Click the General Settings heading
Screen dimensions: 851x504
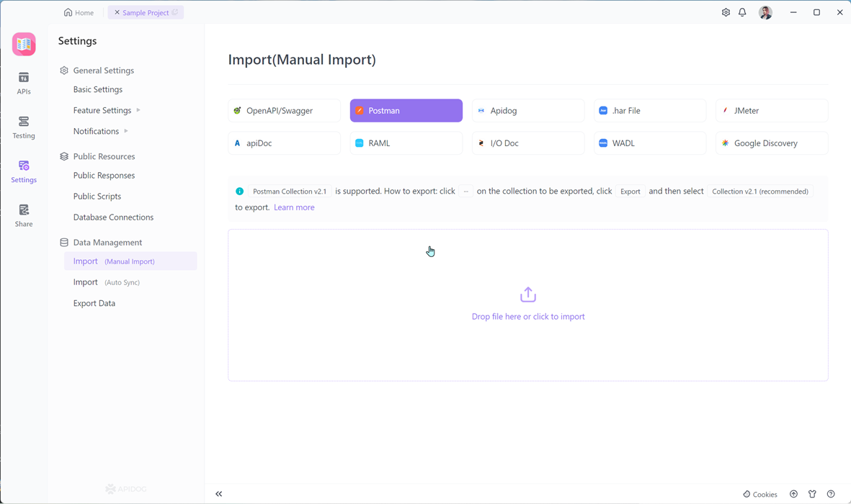coord(104,71)
